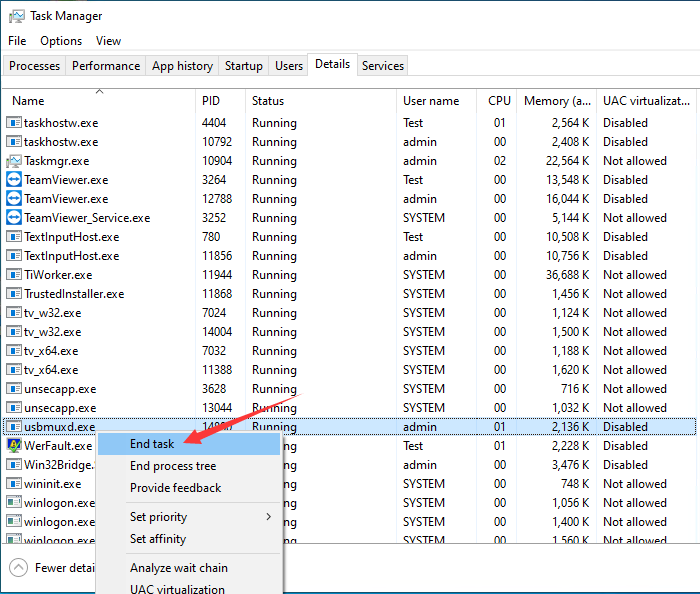Click the TextInputHost.exe icon for PID 780

pos(14,237)
